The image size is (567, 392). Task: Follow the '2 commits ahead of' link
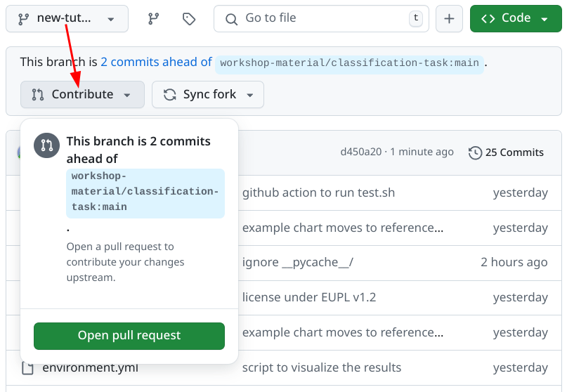click(156, 62)
